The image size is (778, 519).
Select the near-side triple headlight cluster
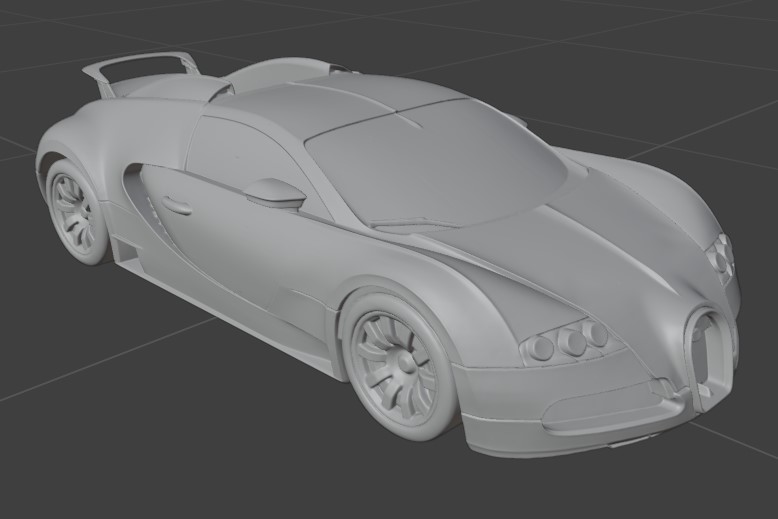tap(571, 340)
